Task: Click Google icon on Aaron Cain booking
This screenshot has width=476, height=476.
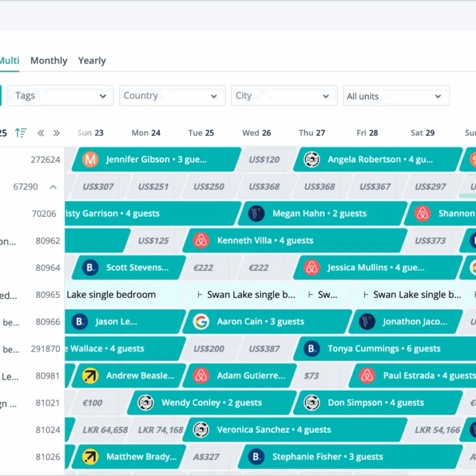Action: tap(201, 321)
